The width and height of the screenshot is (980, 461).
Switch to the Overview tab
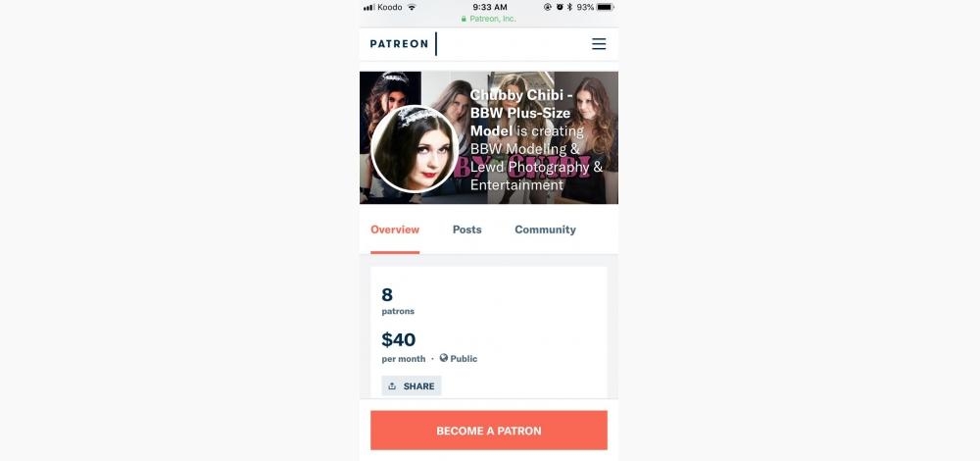pos(395,230)
